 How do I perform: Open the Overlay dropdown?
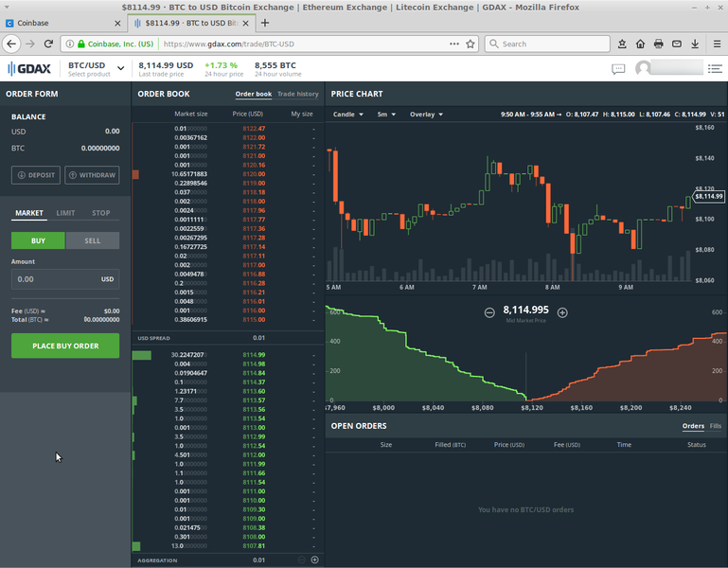tap(426, 115)
